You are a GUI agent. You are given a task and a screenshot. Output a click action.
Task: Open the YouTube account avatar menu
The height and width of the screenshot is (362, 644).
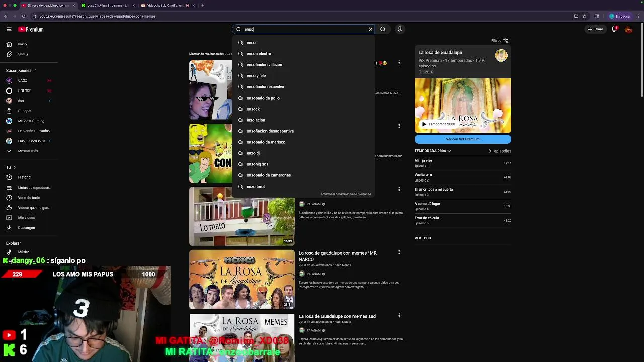coord(628,29)
